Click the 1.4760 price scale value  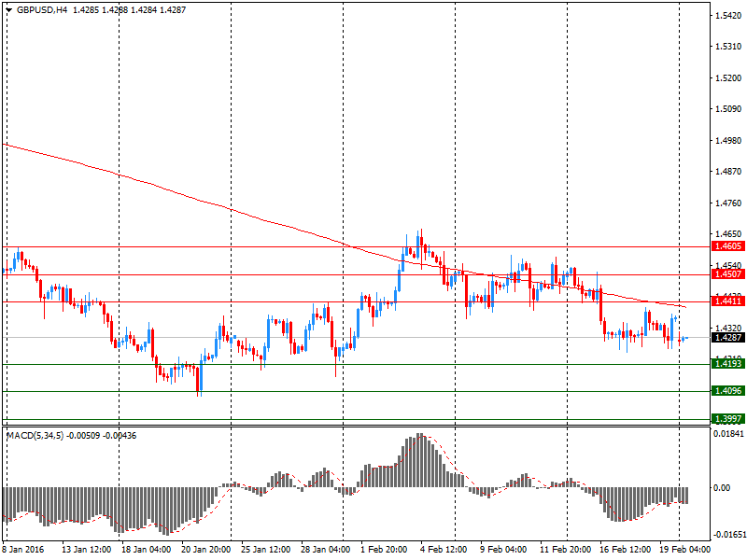[729, 203]
